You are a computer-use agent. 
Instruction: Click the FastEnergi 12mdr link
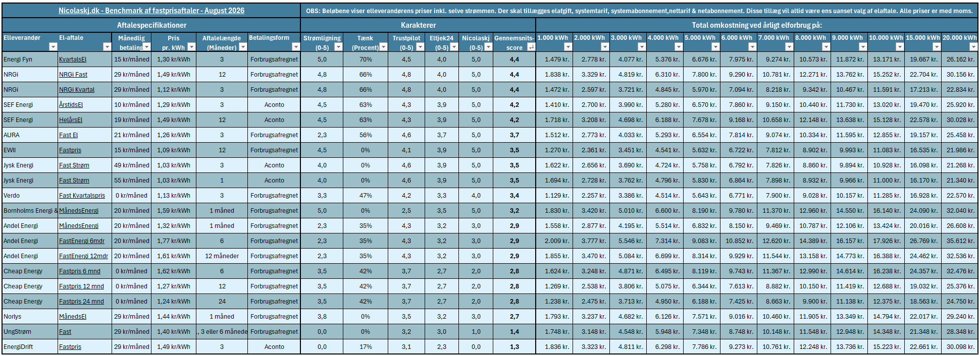84,256
